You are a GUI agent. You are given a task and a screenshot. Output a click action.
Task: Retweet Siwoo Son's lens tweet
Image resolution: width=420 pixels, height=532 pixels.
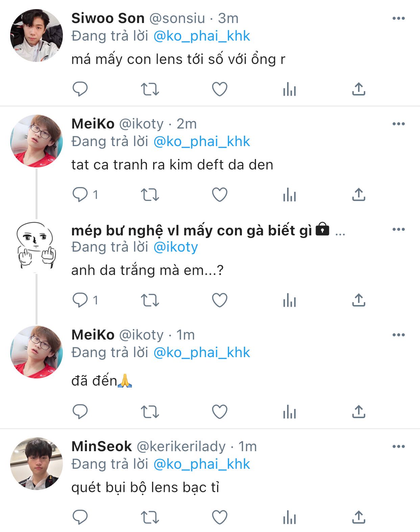pyautogui.click(x=149, y=89)
